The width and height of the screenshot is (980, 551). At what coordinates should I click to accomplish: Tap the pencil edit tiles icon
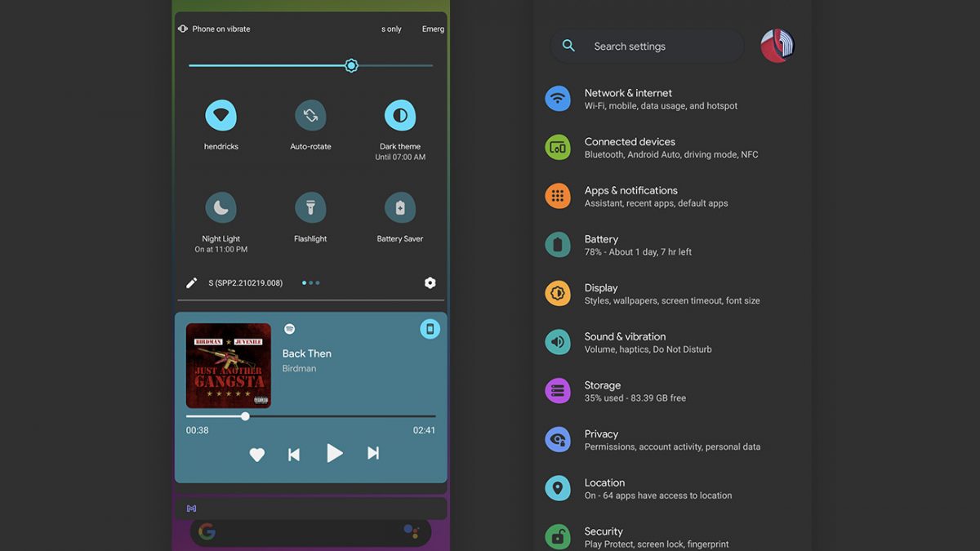[192, 283]
